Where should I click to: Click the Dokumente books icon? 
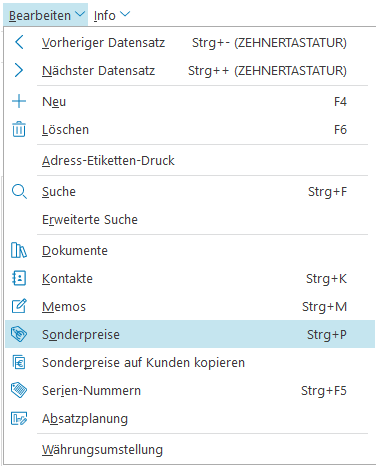coord(19,250)
